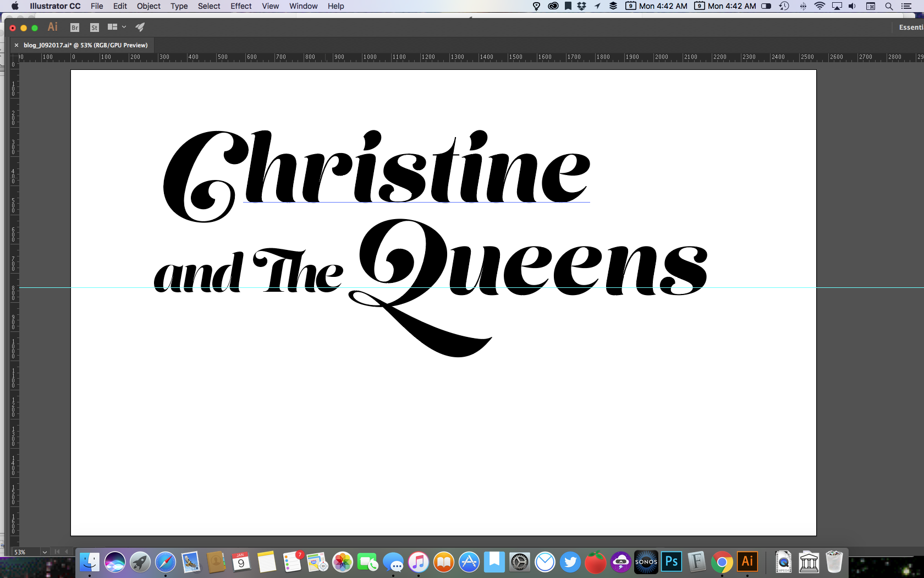Select the Christine lettering on artboard
This screenshot has width=924, height=578.
tap(377, 175)
